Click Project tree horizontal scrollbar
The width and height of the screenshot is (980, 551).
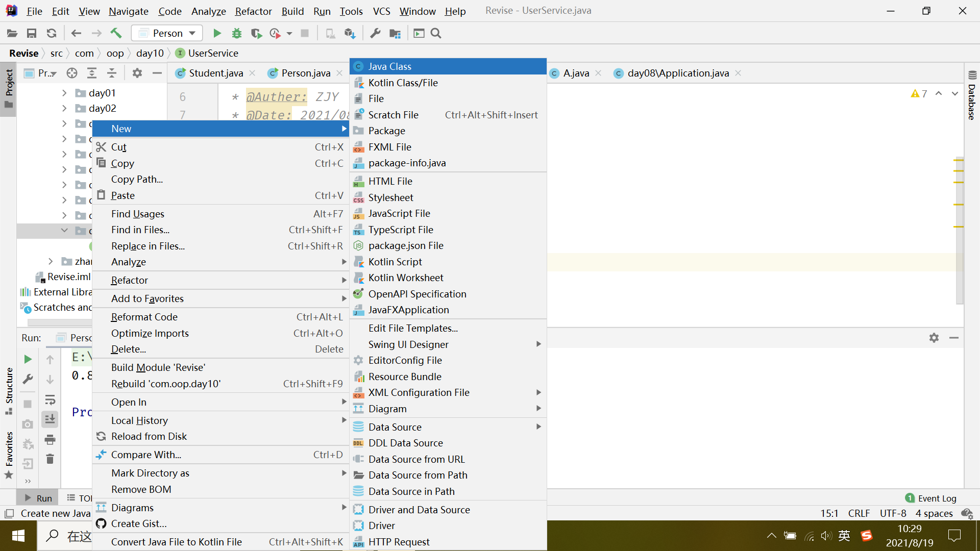pyautogui.click(x=60, y=322)
